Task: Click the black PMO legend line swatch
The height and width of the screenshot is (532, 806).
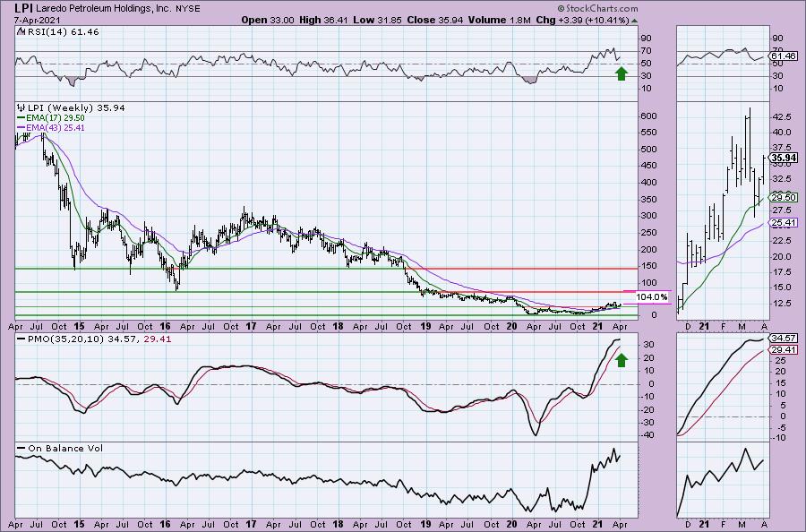Action: point(21,339)
